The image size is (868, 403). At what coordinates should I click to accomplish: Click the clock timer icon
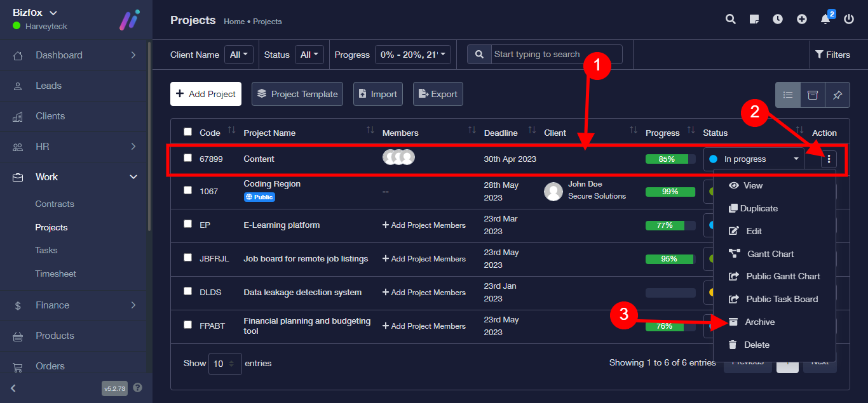[x=778, y=19]
